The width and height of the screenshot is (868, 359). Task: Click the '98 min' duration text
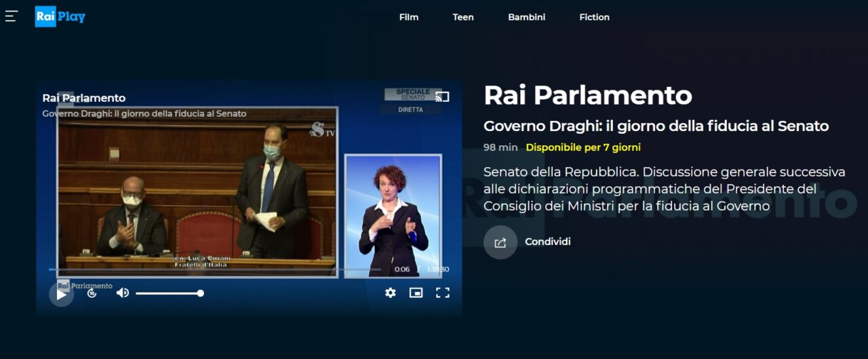tap(500, 147)
